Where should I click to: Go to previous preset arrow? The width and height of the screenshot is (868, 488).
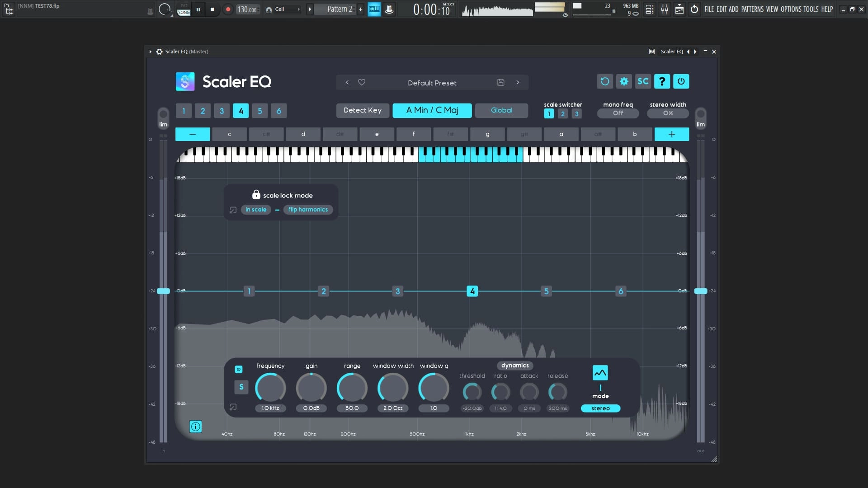(x=347, y=83)
